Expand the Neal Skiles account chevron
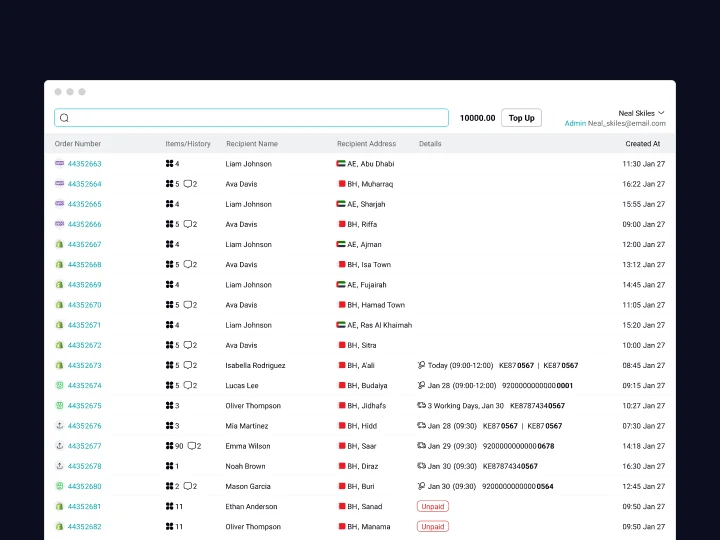Screen dimensions: 720x540 (x=661, y=113)
